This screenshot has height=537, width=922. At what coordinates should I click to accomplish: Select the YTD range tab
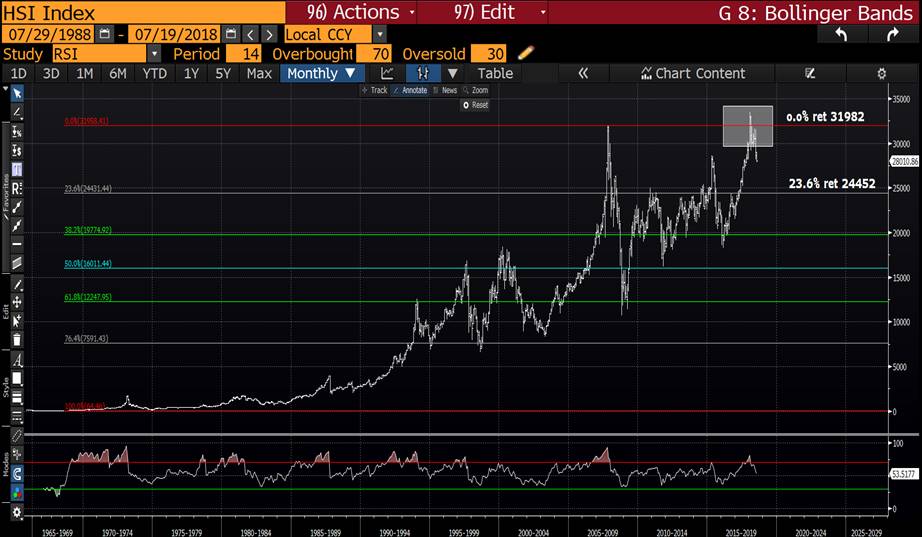click(x=154, y=74)
